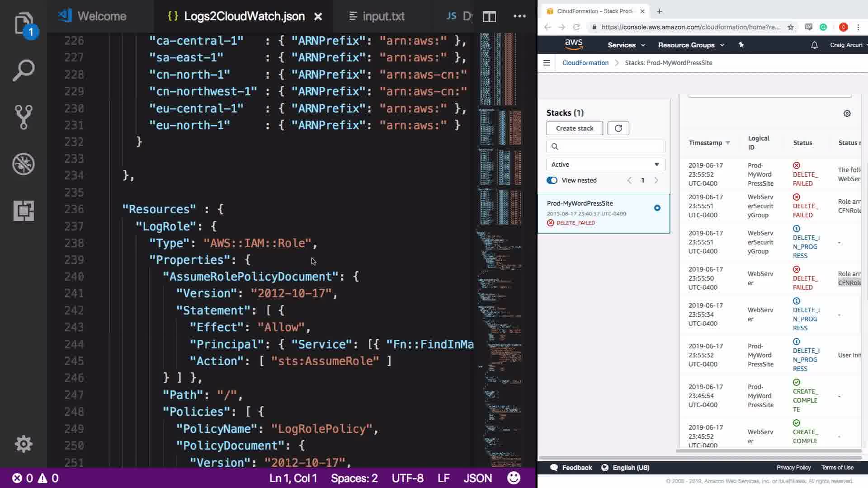Expand the Resource Groups menu

(x=690, y=45)
